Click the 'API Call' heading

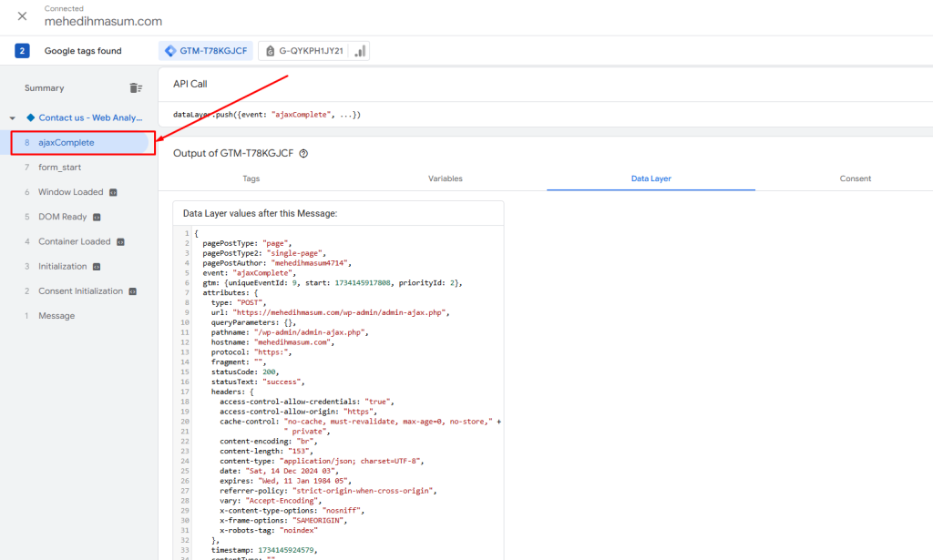(x=190, y=85)
